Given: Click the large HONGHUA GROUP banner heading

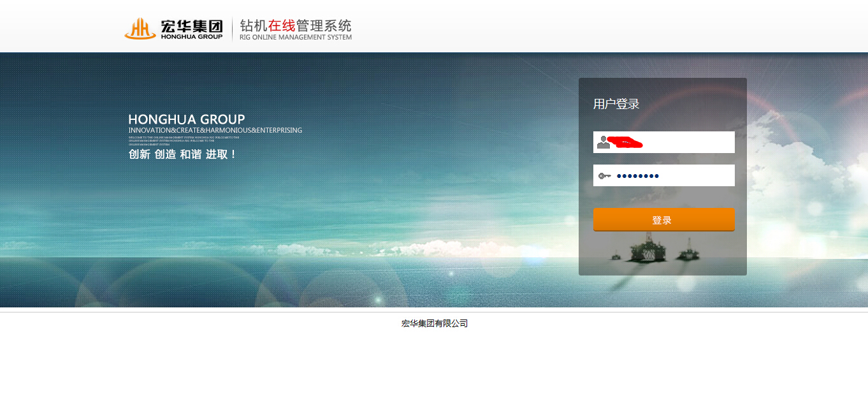Looking at the screenshot, I should 187,119.
